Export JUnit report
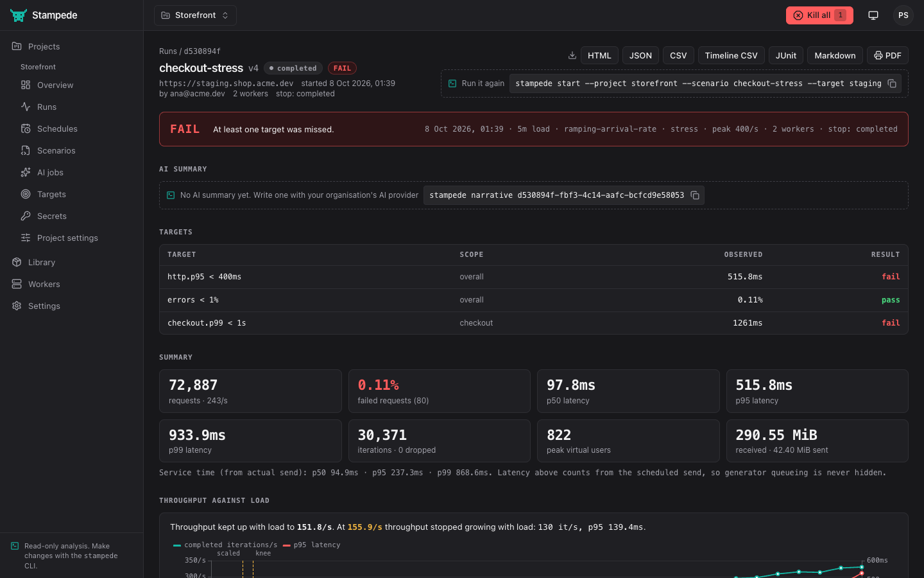 pyautogui.click(x=786, y=55)
